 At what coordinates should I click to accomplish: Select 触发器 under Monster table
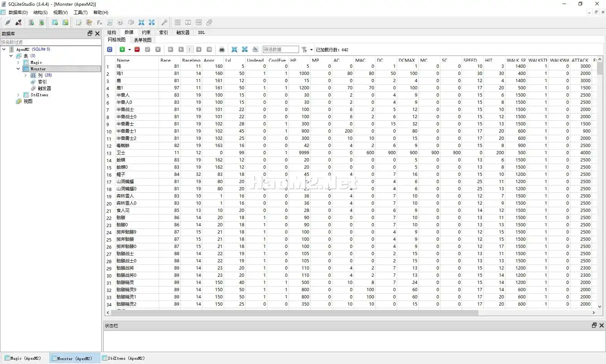coord(44,88)
